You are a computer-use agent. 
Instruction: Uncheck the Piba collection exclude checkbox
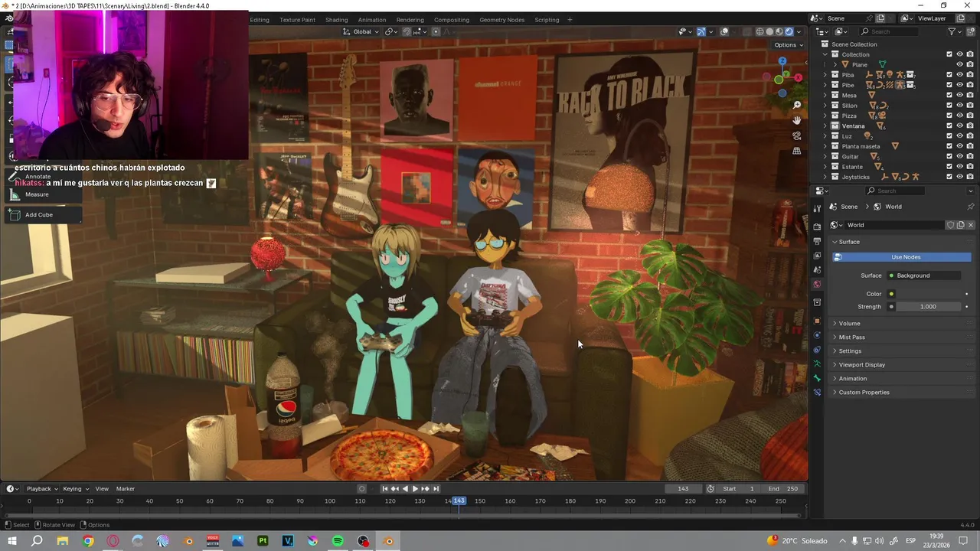pyautogui.click(x=949, y=75)
